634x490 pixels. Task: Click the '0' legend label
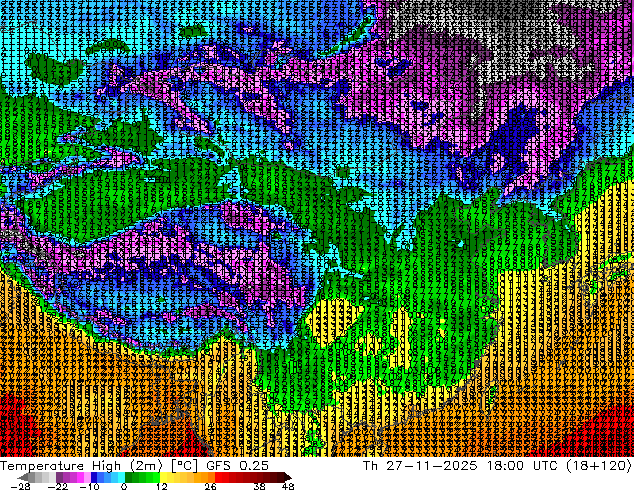[x=124, y=486]
